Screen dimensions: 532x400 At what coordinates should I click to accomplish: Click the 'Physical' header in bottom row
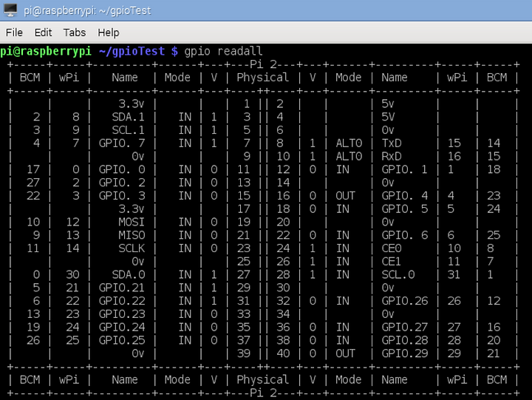pos(262,379)
